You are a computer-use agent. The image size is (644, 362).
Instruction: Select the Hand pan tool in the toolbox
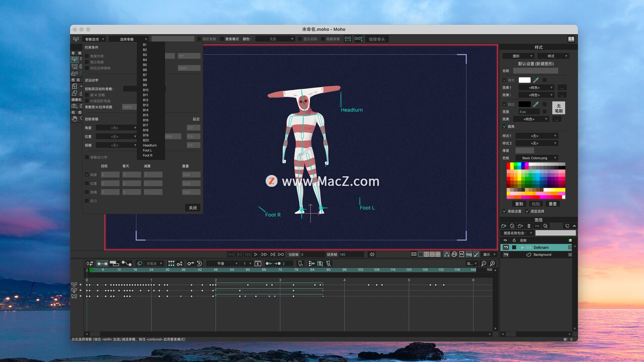click(x=74, y=119)
